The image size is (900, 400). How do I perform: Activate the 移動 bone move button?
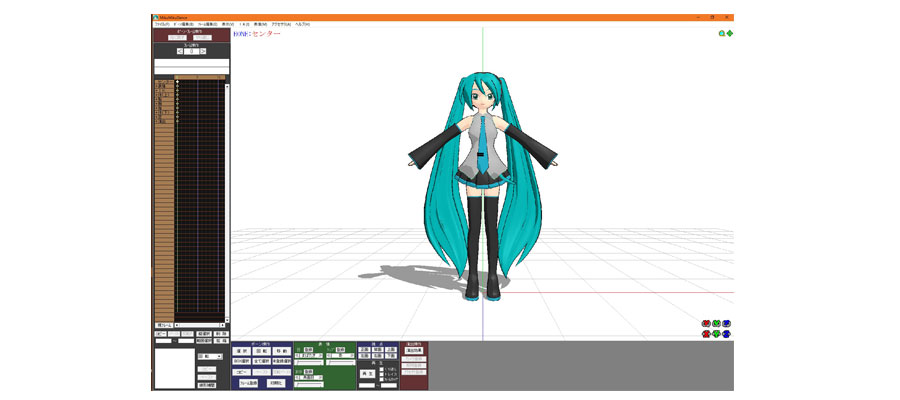coord(282,351)
